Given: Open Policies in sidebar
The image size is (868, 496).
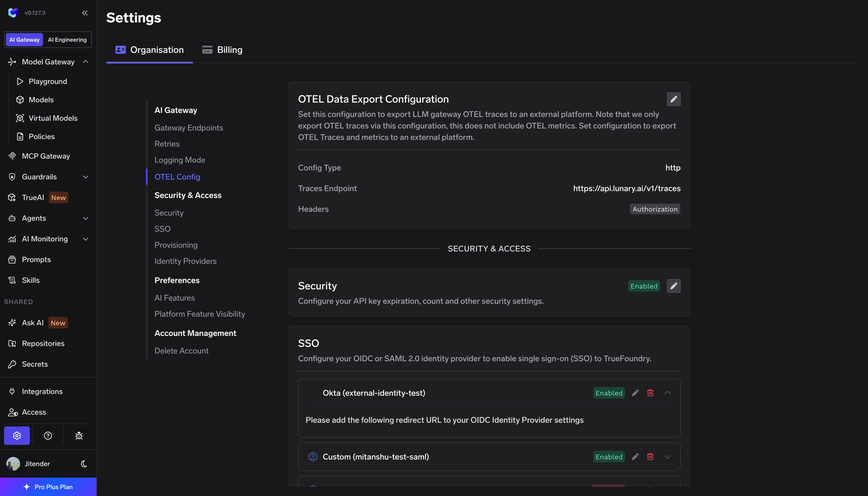Looking at the screenshot, I should pos(42,137).
